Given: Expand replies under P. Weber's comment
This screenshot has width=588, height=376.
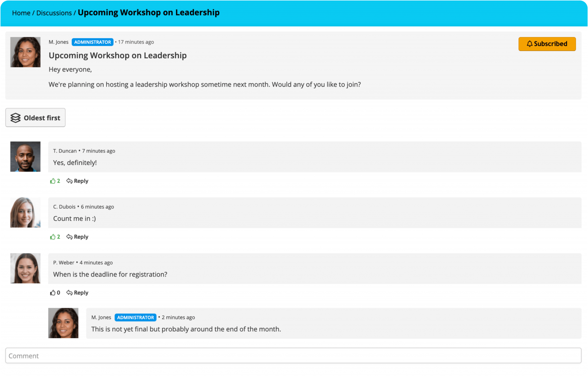Looking at the screenshot, I should pyautogui.click(x=77, y=293).
